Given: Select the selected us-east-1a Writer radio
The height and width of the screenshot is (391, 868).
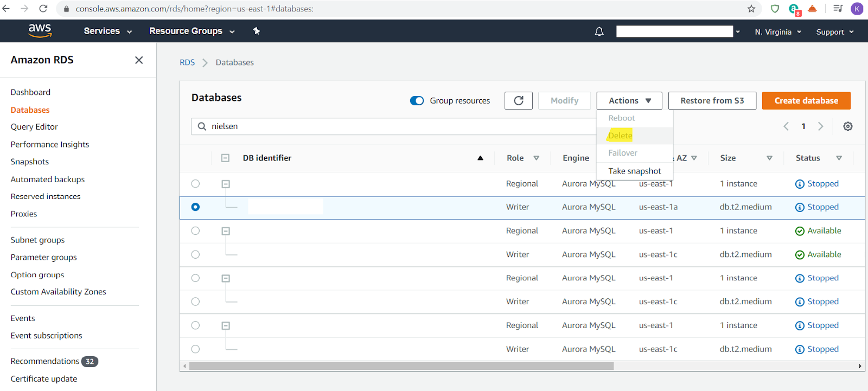Looking at the screenshot, I should click(x=195, y=207).
